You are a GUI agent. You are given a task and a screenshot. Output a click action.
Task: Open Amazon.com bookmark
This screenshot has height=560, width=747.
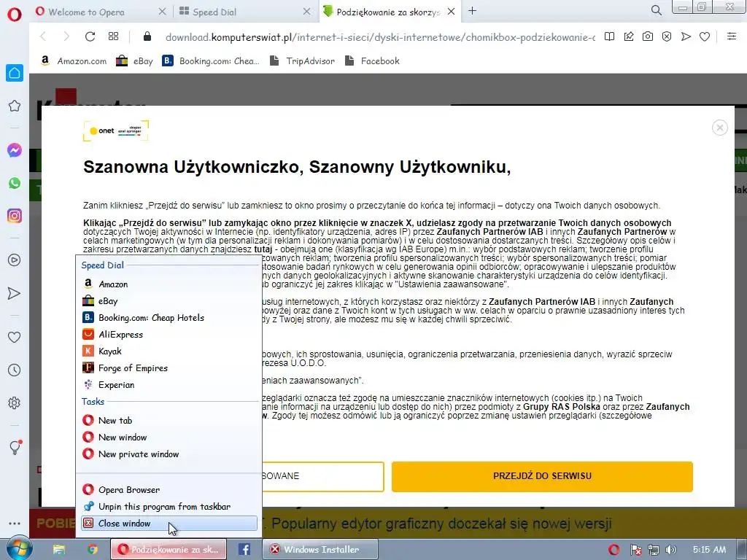point(74,61)
